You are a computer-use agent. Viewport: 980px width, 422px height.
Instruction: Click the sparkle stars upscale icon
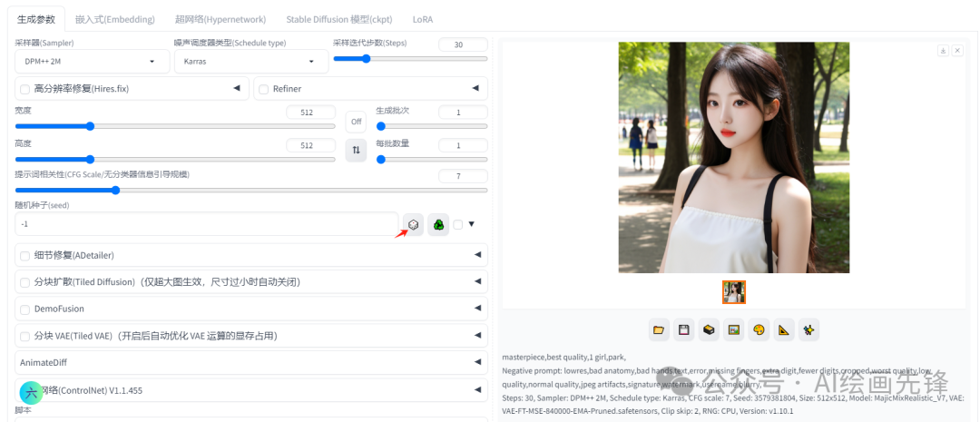pos(808,329)
